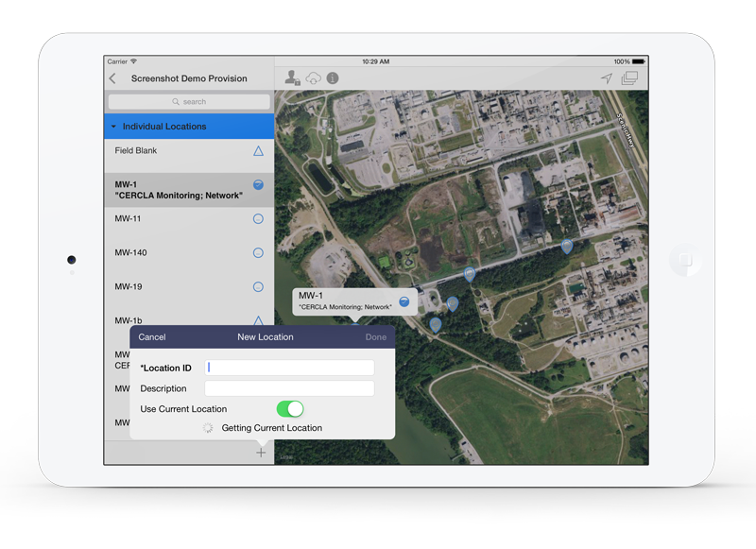Tap the plus icon to add a location
Image resolution: width=756 pixels, height=549 pixels.
click(262, 452)
